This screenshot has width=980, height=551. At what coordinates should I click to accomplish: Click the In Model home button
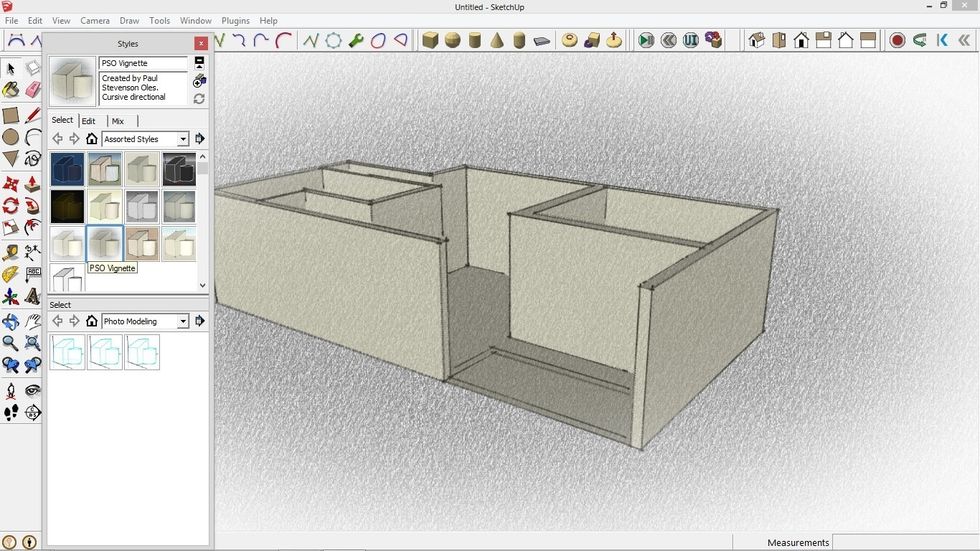click(x=91, y=139)
